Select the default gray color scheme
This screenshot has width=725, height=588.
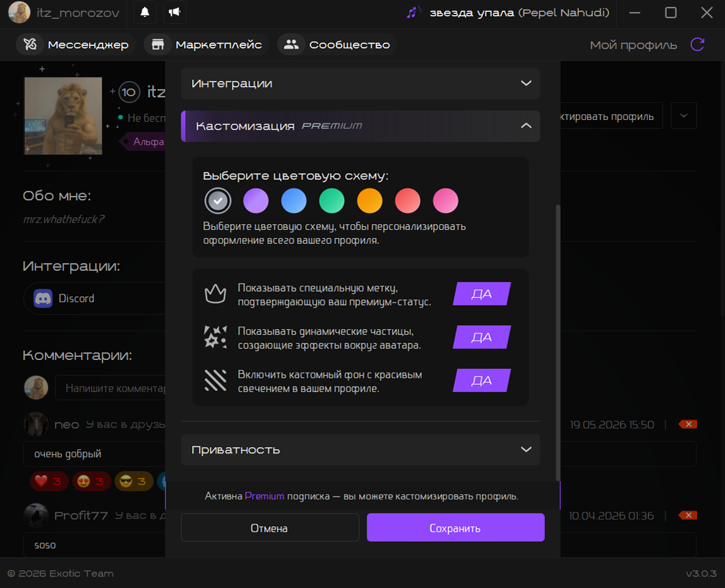click(218, 201)
